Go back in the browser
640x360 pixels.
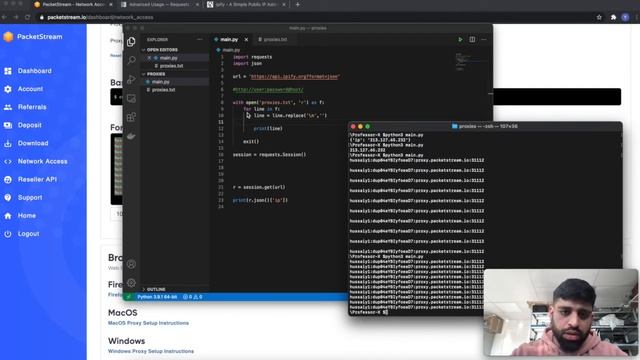pos(4,17)
